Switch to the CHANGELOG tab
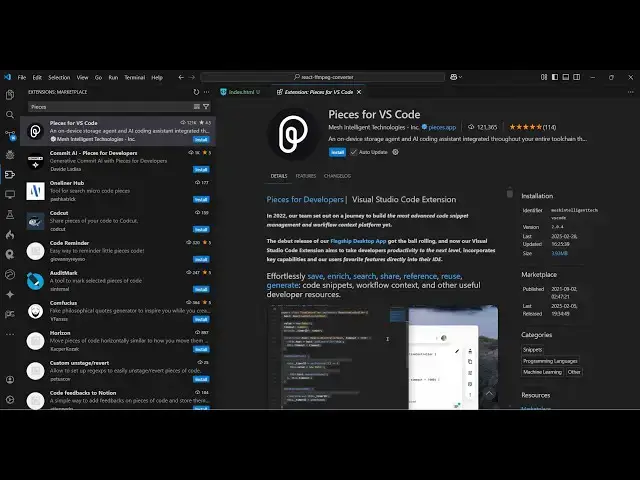The width and height of the screenshot is (640, 480). point(337,176)
